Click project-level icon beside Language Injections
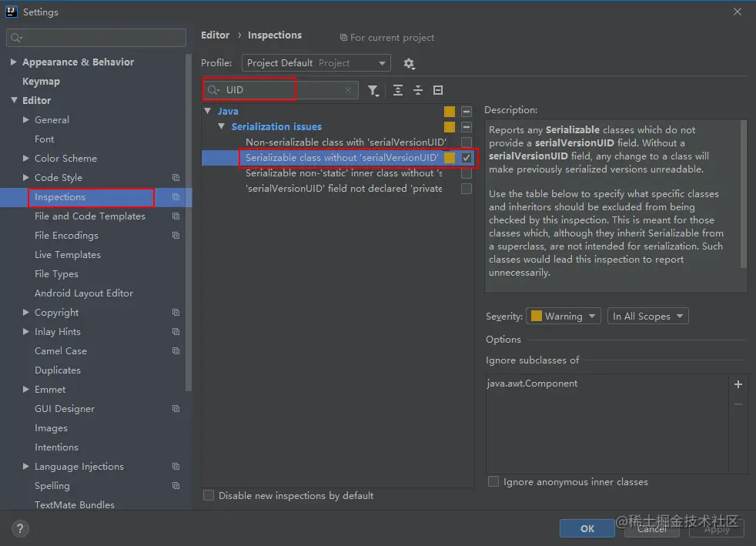Viewport: 756px width, 546px height. tap(176, 467)
